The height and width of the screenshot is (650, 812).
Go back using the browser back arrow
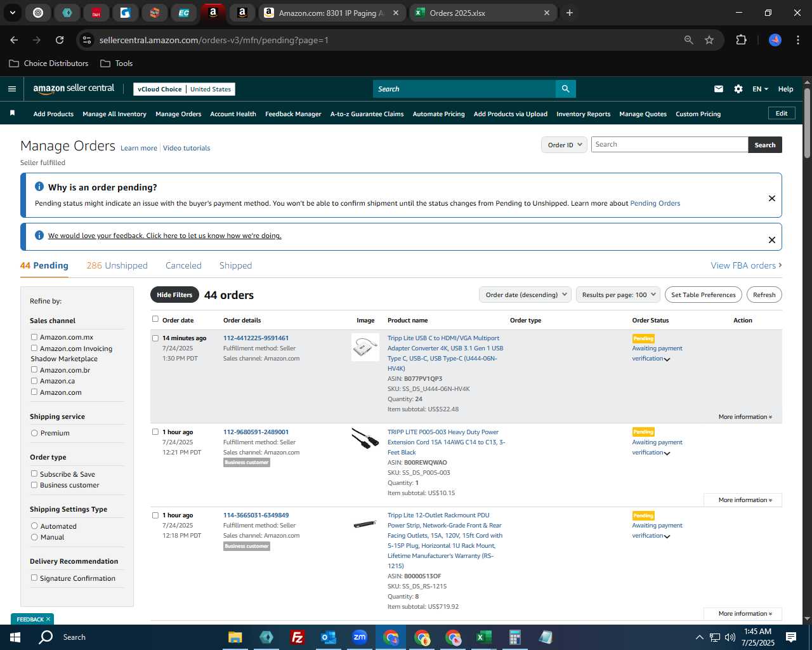[x=14, y=40]
